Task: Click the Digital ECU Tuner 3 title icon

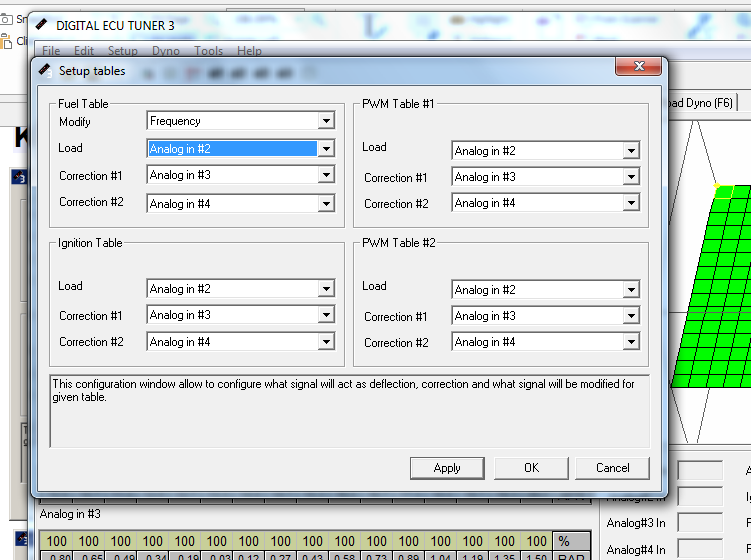Action: pos(42,23)
